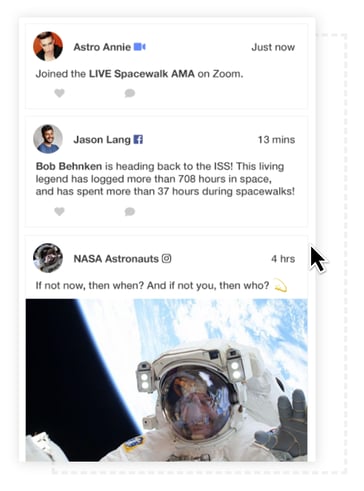Click the flexed bicep emoji in NASA post
The height and width of the screenshot is (491, 364).
click(x=281, y=286)
